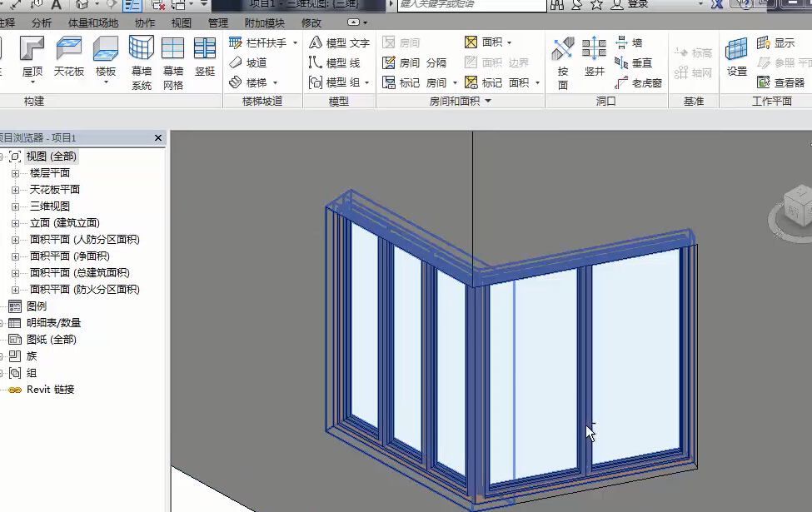Switch to the 体量和场地 ribbon tab
This screenshot has height=512, width=812.
click(x=92, y=23)
